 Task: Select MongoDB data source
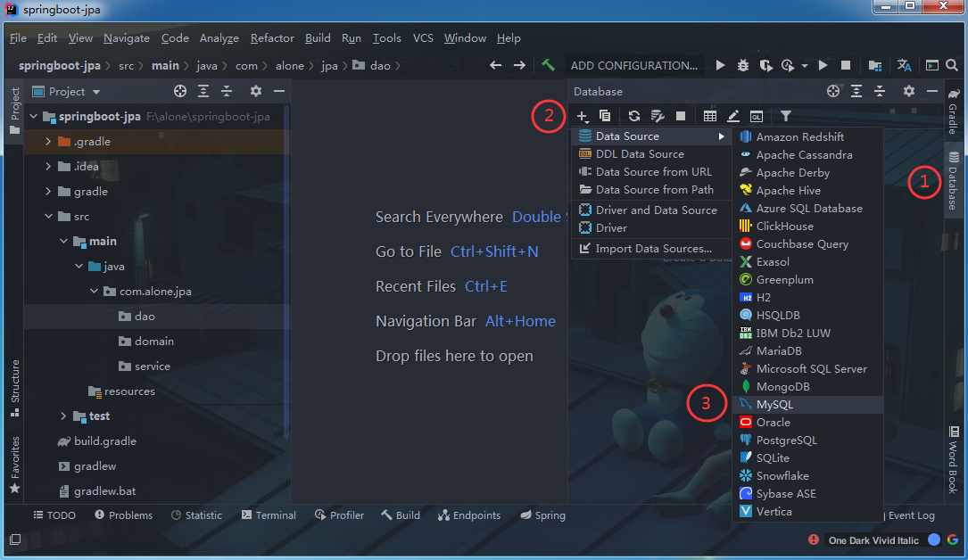pyautogui.click(x=807, y=387)
